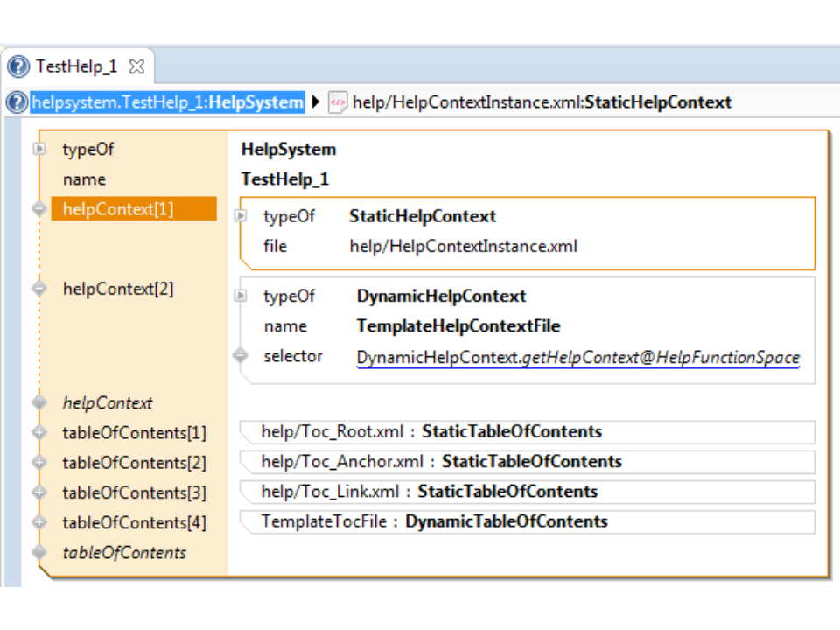The image size is (840, 630).
Task: Close the TestHelp_1 tab
Action: [x=136, y=66]
